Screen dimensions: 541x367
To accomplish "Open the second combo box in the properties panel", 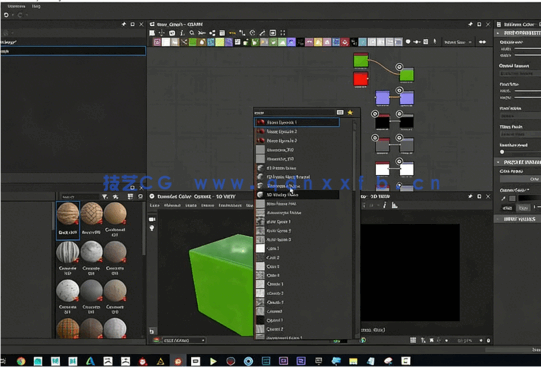I will 520,116.
